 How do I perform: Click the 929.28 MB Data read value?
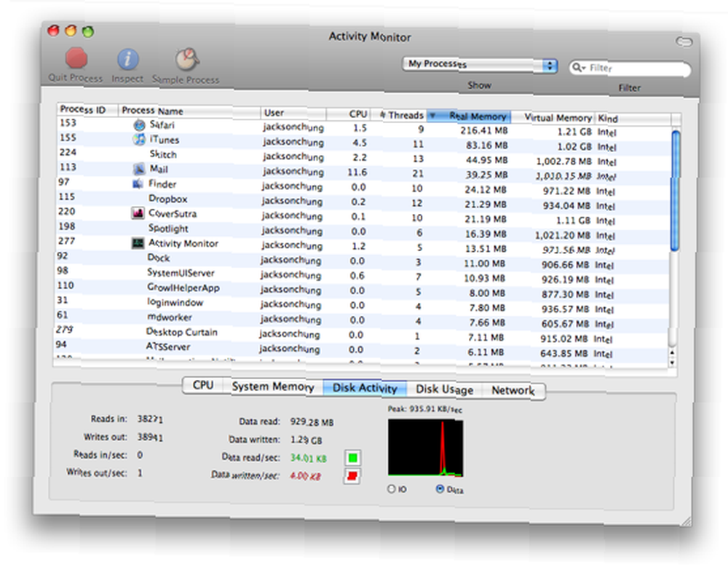312,422
